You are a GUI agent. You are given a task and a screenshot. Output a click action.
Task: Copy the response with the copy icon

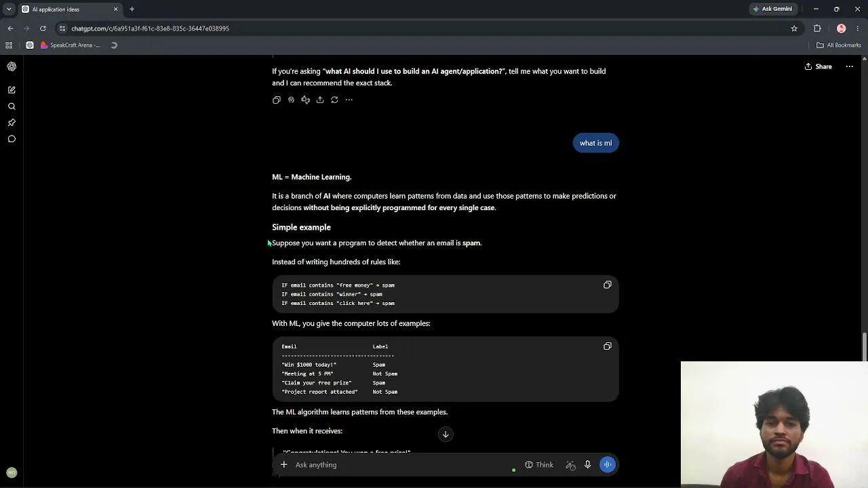(277, 100)
